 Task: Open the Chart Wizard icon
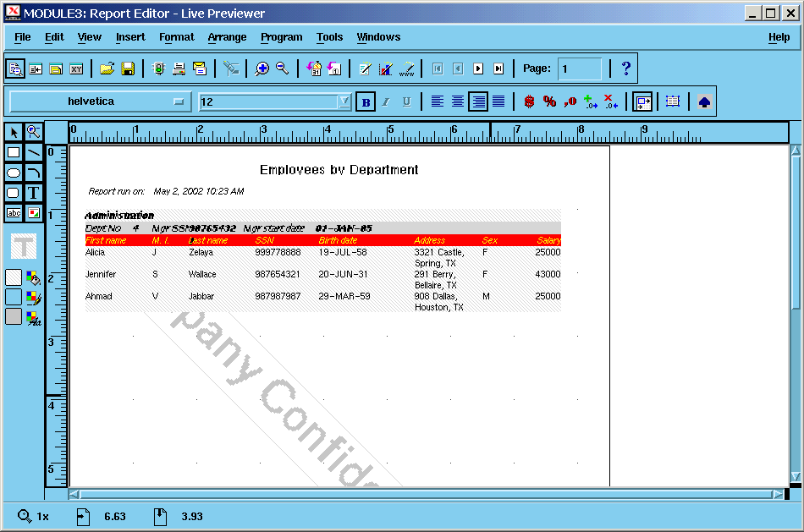[x=386, y=69]
